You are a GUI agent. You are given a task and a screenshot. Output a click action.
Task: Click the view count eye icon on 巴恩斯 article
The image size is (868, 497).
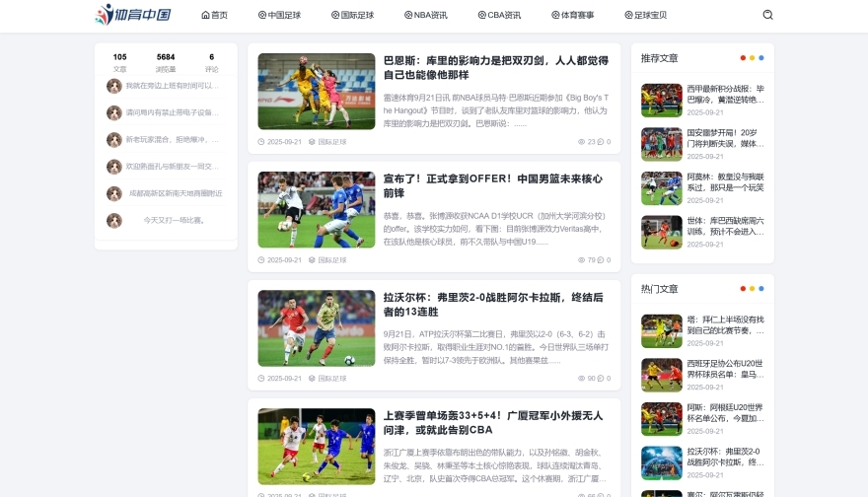(581, 142)
